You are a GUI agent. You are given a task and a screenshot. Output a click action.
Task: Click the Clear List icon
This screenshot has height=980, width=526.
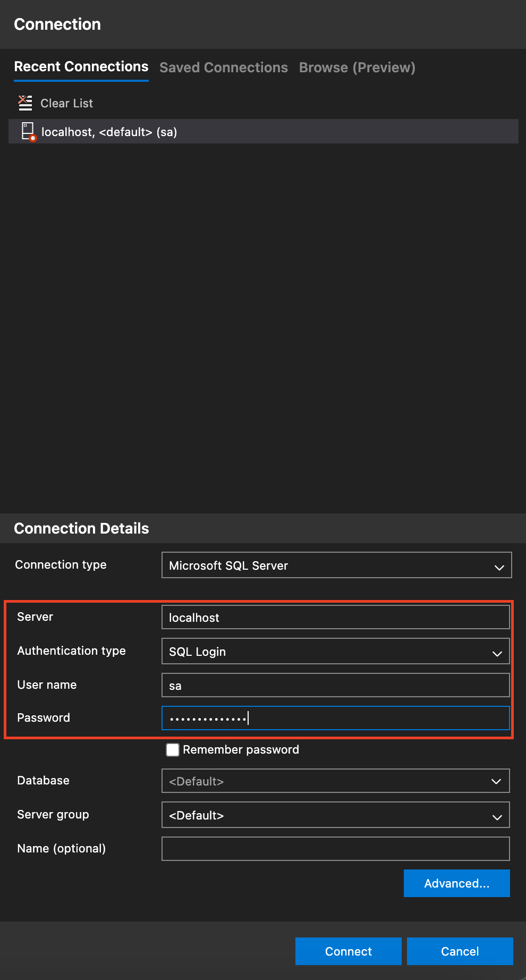click(x=25, y=103)
